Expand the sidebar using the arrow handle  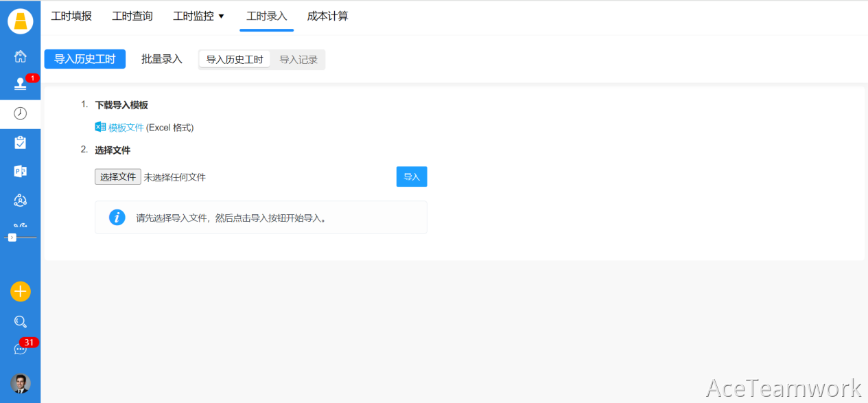tap(12, 237)
